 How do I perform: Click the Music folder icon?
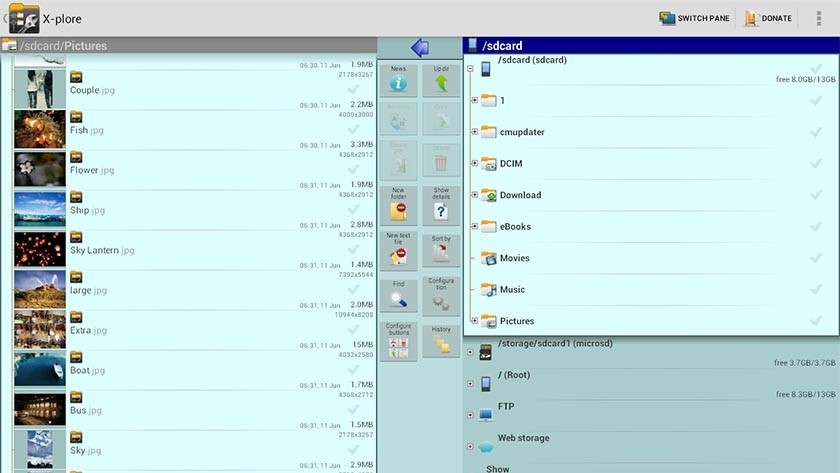pos(488,290)
